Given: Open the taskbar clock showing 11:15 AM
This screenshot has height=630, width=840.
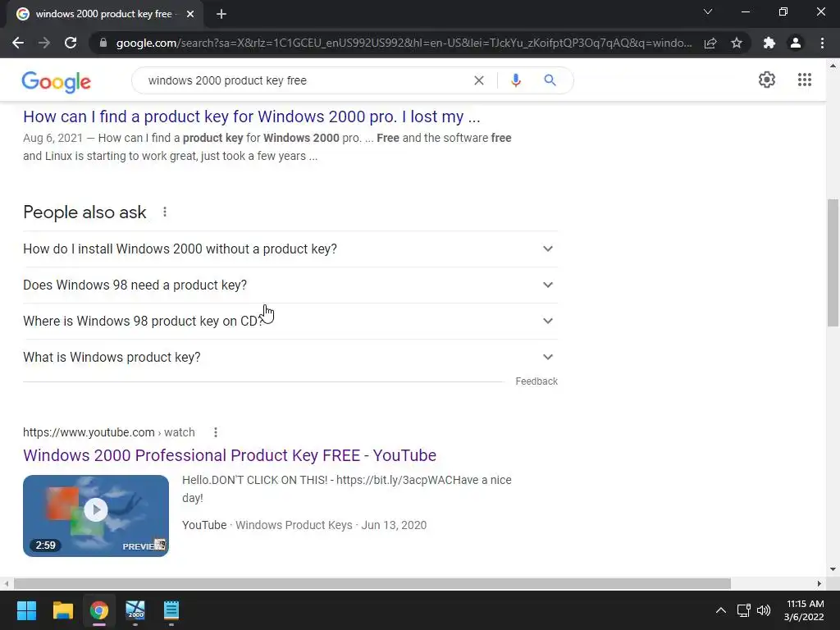Looking at the screenshot, I should 804,610.
